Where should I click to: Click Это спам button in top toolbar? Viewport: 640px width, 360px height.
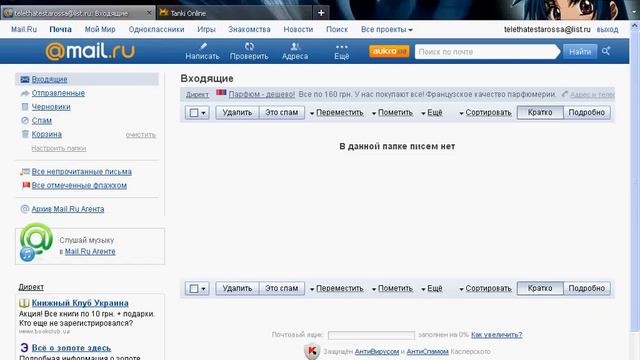[282, 112]
